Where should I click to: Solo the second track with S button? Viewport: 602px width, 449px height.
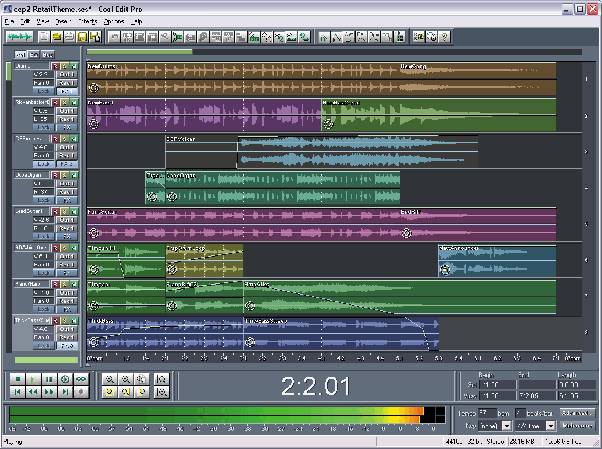pyautogui.click(x=64, y=102)
